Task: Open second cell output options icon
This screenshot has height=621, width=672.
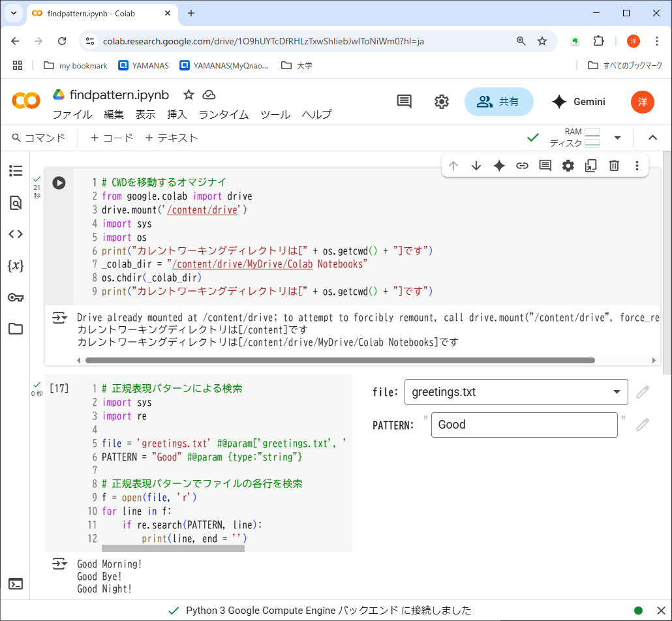Action: (x=59, y=564)
